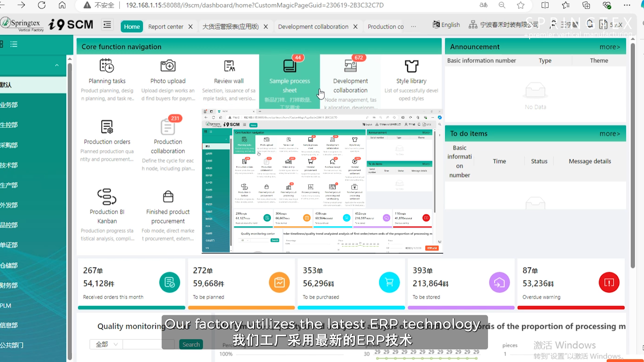Switch to the Report center tab
This screenshot has width=644, height=362.
166,26
